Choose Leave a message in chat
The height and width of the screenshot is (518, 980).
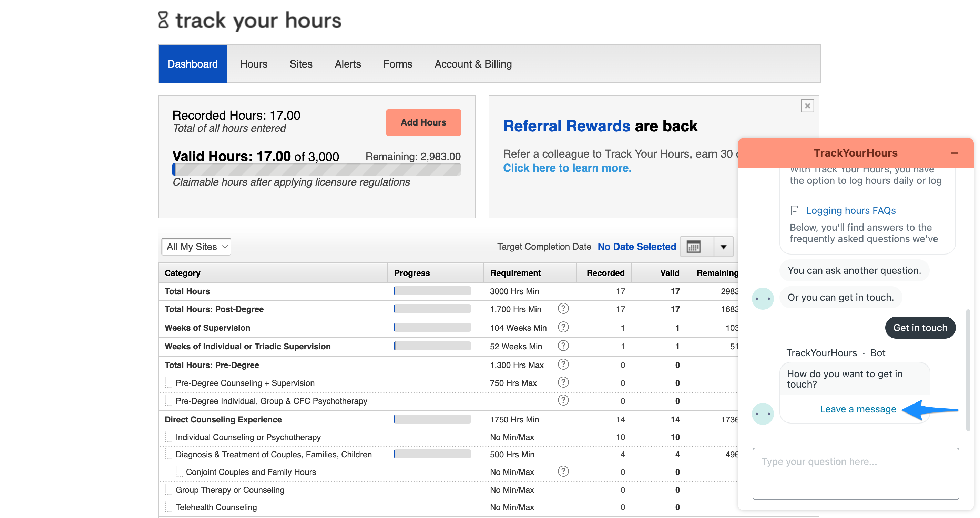click(858, 409)
